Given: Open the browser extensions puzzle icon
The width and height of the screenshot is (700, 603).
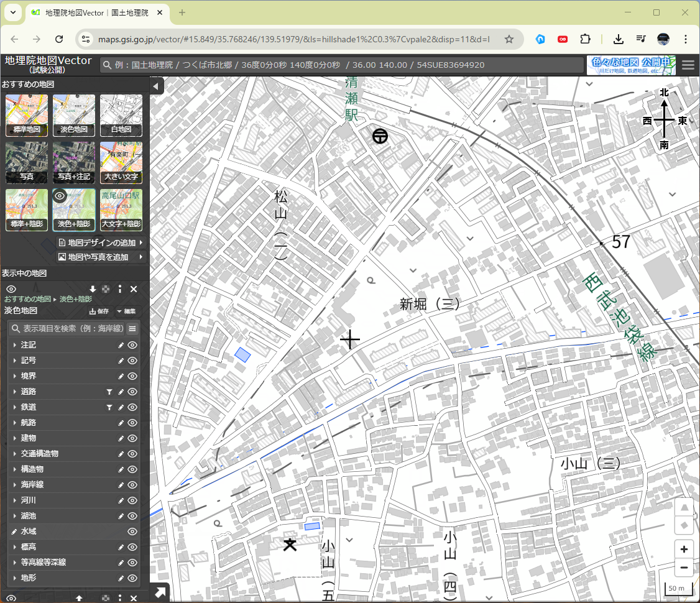Looking at the screenshot, I should point(585,39).
